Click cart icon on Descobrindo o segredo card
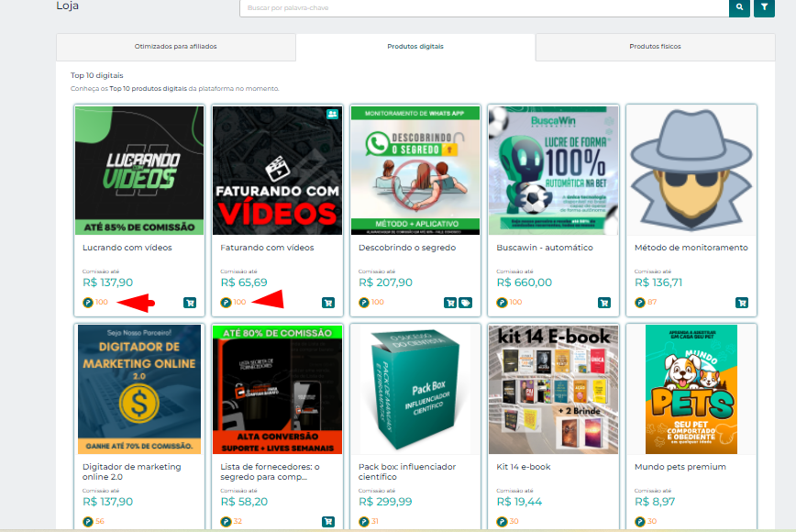 tap(449, 303)
